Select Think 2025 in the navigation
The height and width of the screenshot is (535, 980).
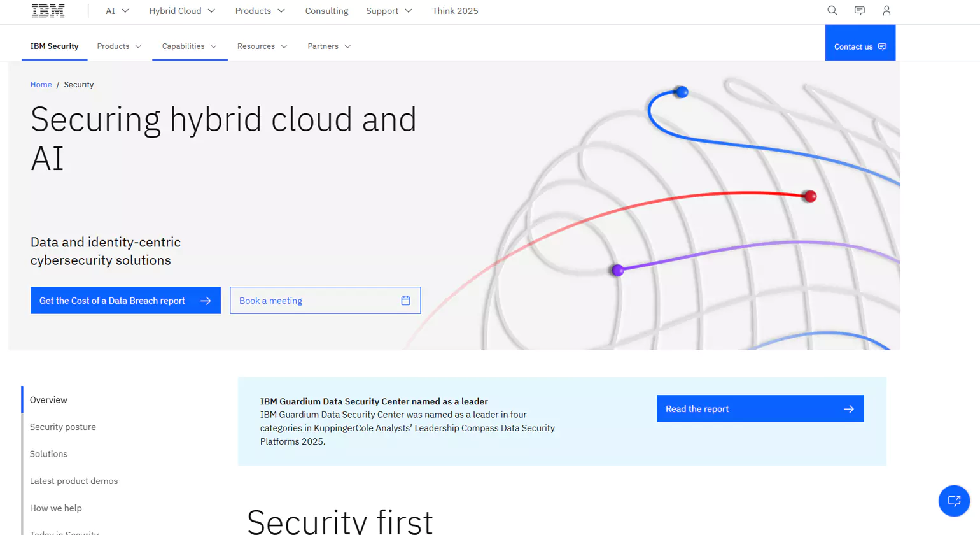coord(455,11)
